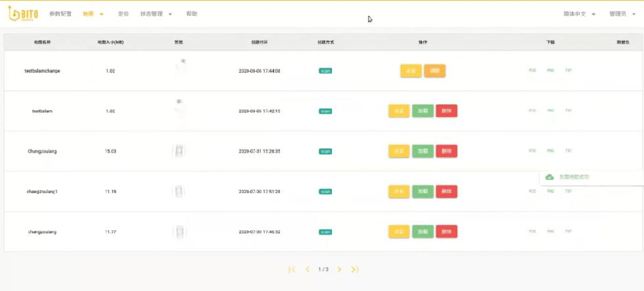Screen dimensions: 644x291
Task: Open the 帮助 menu item
Action: (x=191, y=14)
